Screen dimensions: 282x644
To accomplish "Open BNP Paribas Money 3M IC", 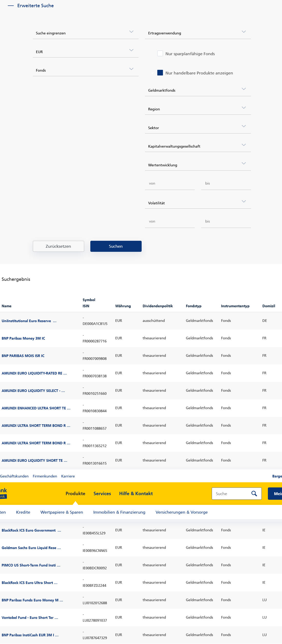I will pos(23,338).
